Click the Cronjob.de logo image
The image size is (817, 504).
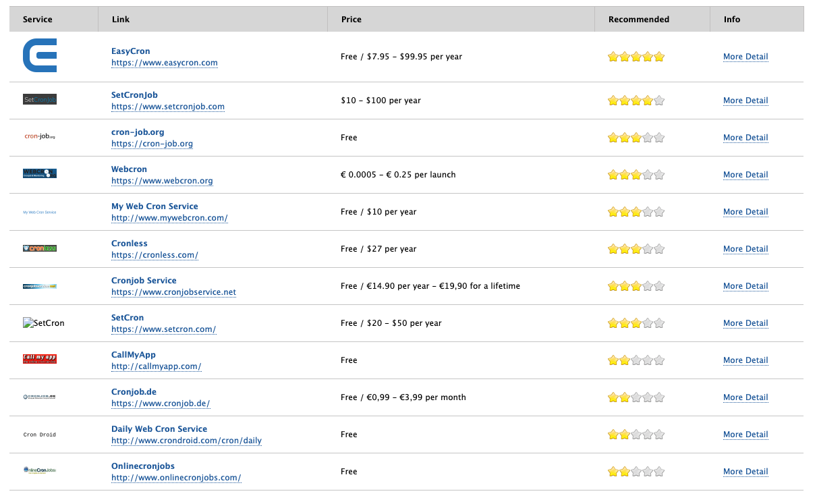pyautogui.click(x=40, y=397)
